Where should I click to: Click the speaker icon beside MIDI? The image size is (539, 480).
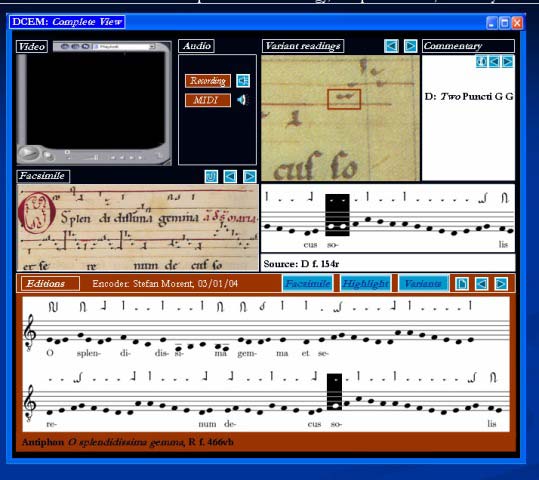(242, 100)
